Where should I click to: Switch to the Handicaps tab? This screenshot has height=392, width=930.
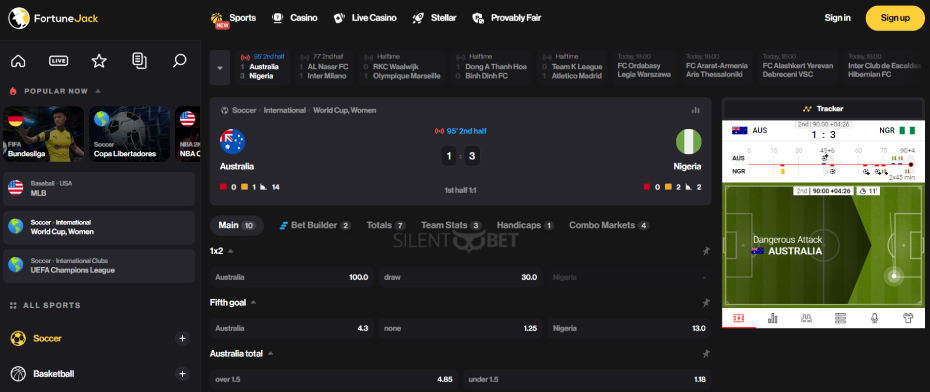[x=525, y=225]
